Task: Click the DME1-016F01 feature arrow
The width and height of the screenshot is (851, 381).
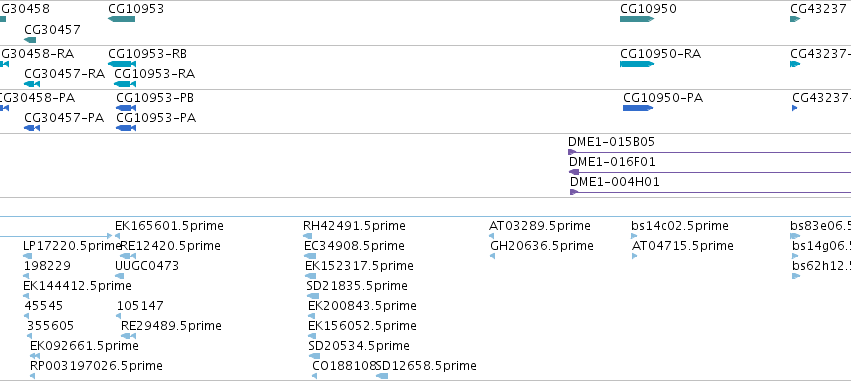Action: tap(574, 172)
